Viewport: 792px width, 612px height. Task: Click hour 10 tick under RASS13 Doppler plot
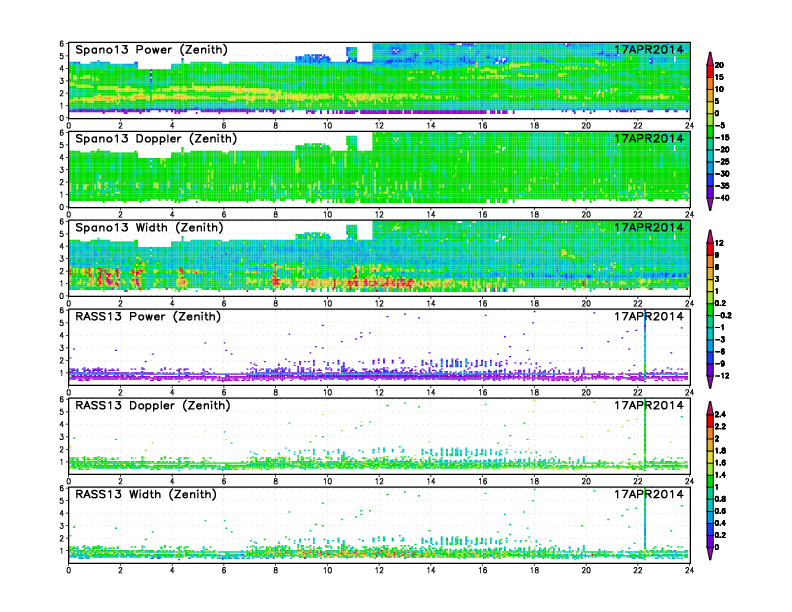coord(327,481)
